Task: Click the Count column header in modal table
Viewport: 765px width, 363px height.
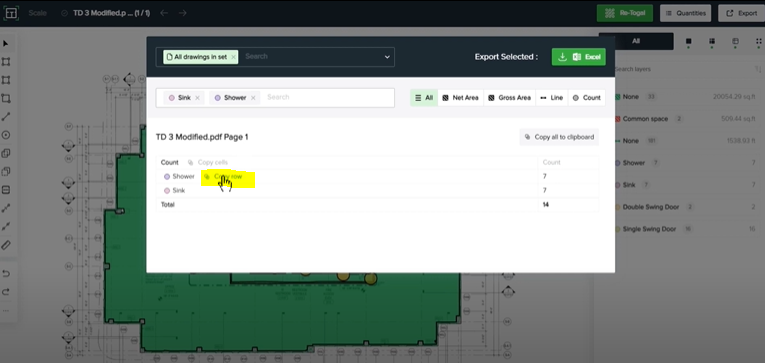Action: tap(552, 162)
